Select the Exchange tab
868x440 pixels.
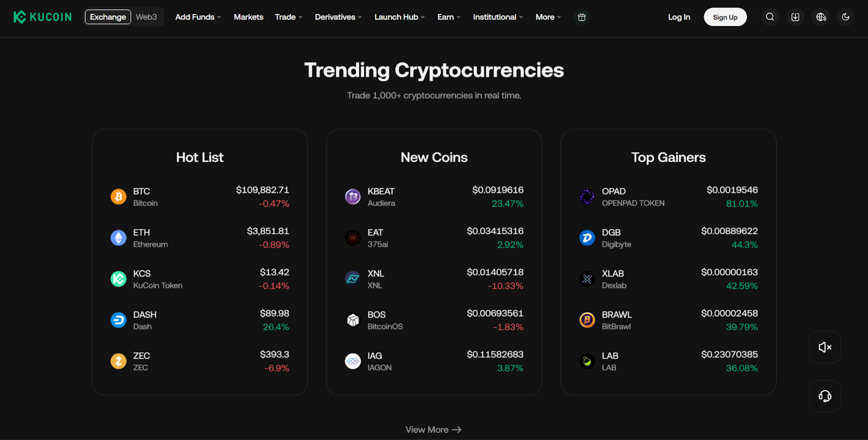point(107,17)
